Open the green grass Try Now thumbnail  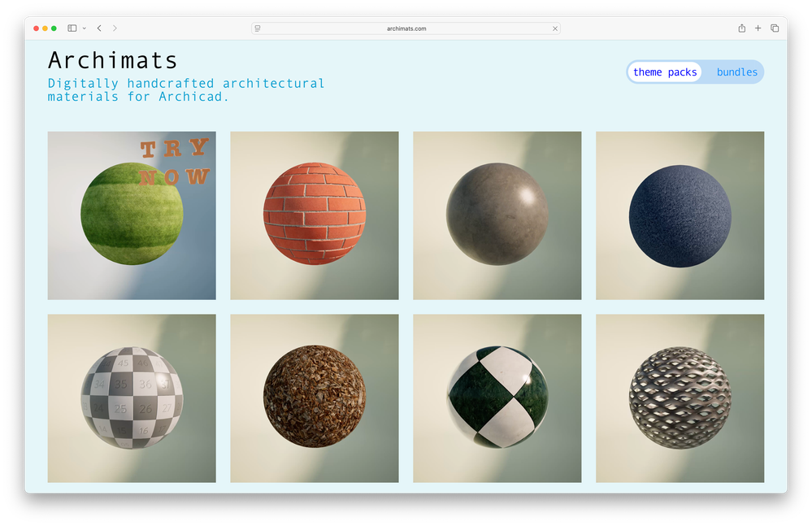point(132,215)
